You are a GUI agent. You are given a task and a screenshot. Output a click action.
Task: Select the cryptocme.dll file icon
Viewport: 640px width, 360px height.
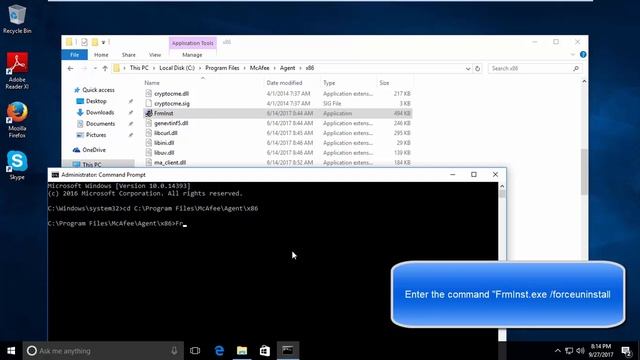(149, 93)
